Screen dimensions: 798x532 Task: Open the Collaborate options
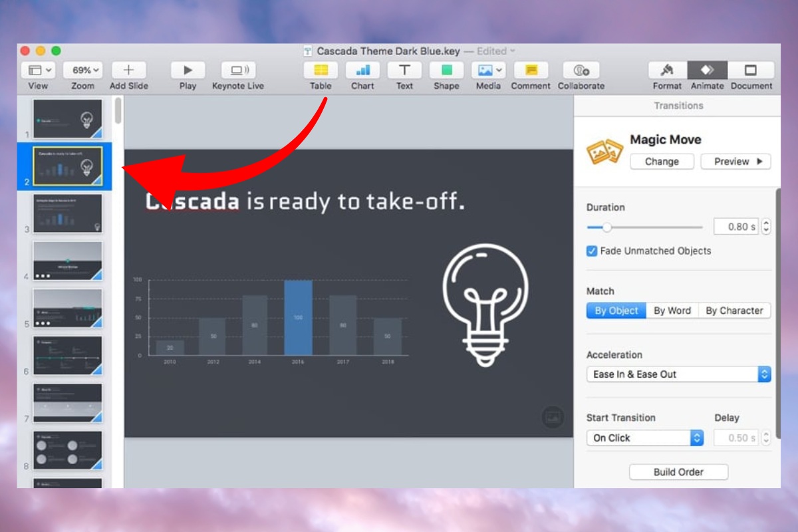click(581, 71)
